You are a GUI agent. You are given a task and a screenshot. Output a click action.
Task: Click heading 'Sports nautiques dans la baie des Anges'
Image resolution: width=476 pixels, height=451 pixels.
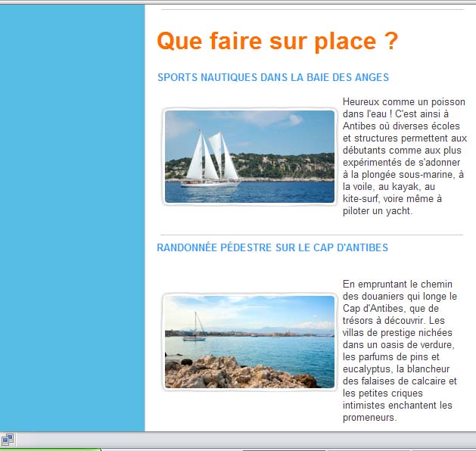(273, 77)
